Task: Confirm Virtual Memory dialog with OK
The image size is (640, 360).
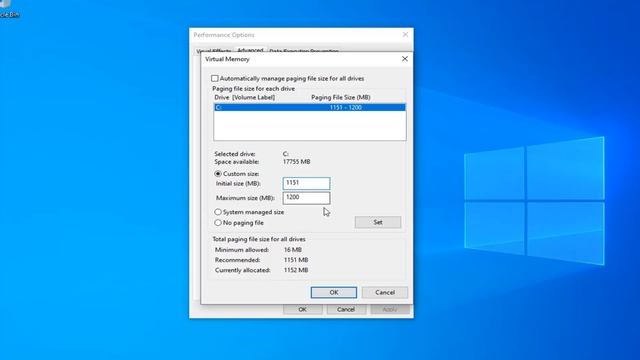Action: (x=333, y=293)
